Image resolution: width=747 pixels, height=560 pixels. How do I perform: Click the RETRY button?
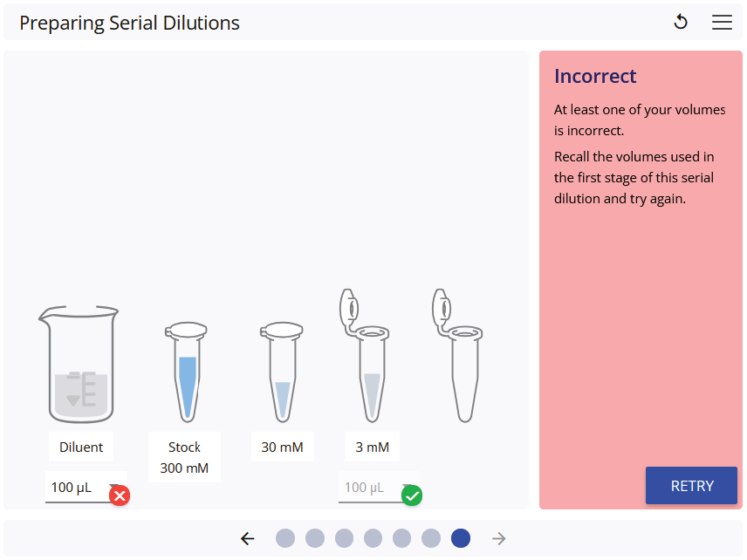pos(691,485)
